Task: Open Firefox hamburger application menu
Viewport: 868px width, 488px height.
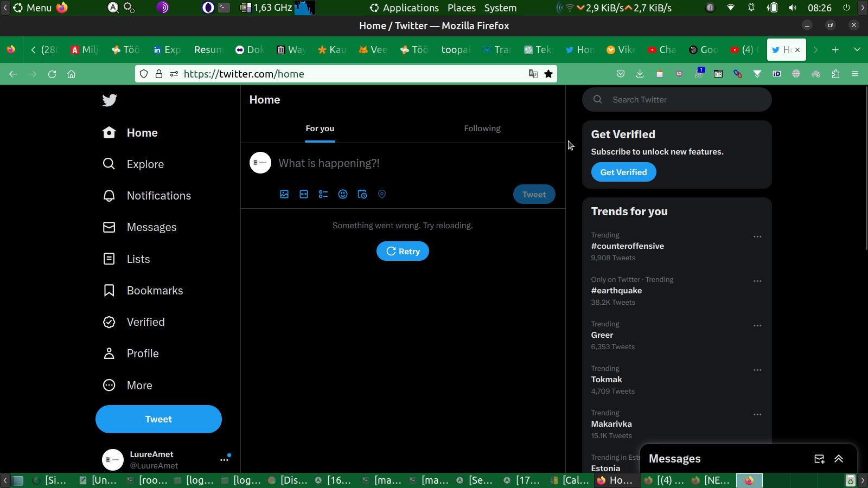Action: click(855, 74)
